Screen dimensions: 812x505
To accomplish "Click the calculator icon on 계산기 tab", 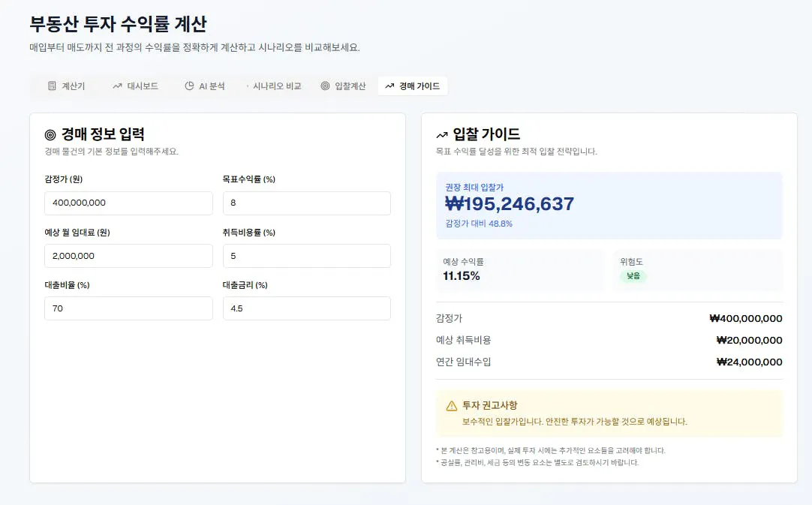I will click(52, 86).
